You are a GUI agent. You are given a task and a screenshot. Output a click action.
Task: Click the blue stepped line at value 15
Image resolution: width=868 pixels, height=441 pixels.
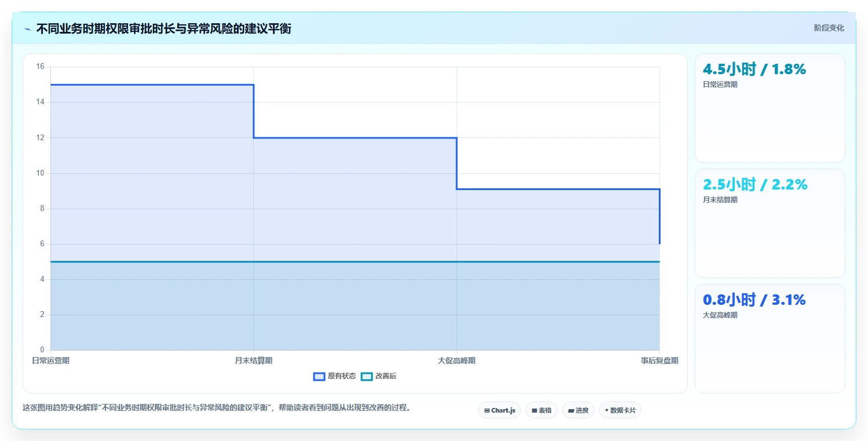(152, 85)
